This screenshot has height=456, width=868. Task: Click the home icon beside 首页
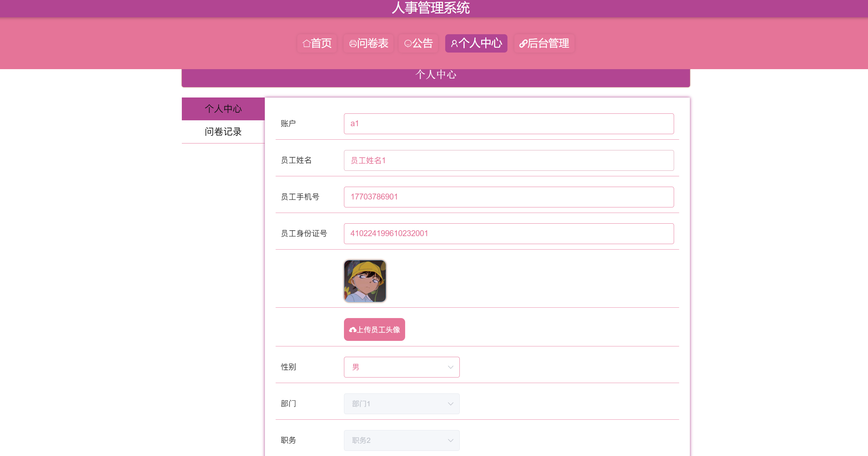(306, 44)
